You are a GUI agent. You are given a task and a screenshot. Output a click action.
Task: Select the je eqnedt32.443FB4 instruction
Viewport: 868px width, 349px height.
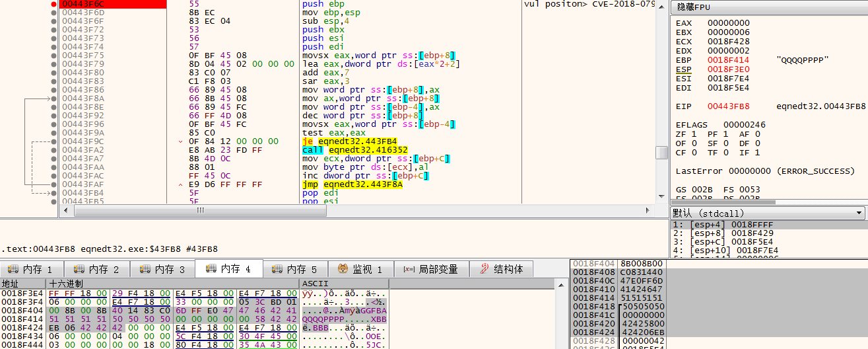click(349, 141)
